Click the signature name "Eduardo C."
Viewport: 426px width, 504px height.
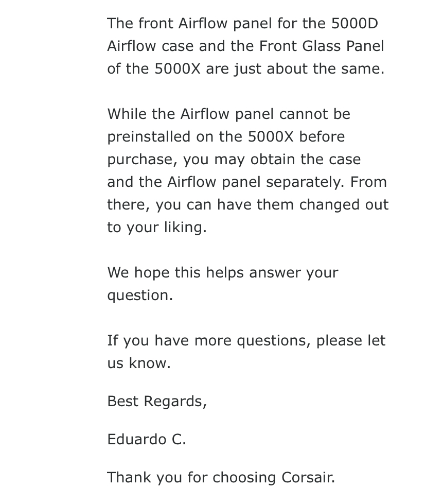pyautogui.click(x=147, y=440)
